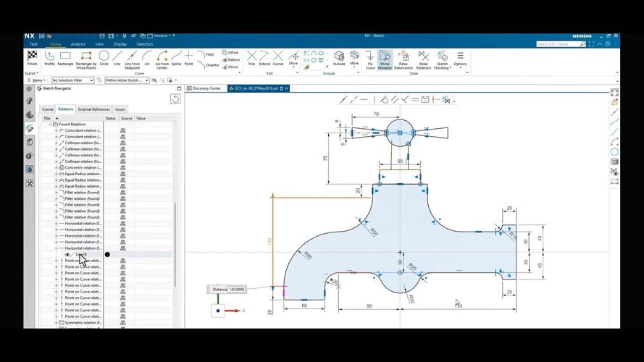Activate the Trim edit tool
The height and width of the screenshot is (362, 644).
(251, 57)
